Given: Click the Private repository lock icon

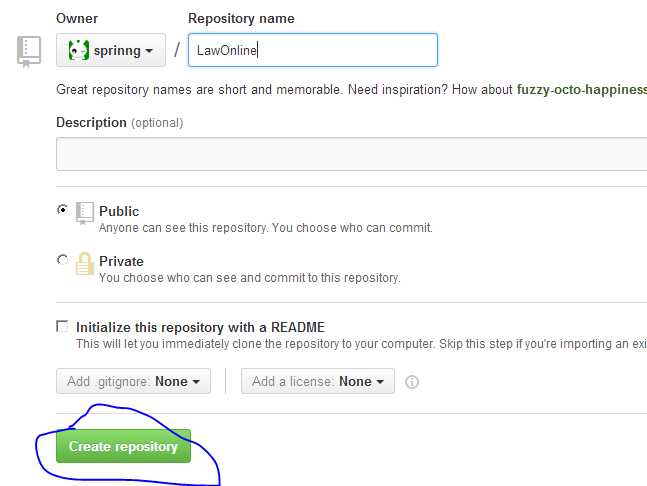Looking at the screenshot, I should [x=85, y=262].
